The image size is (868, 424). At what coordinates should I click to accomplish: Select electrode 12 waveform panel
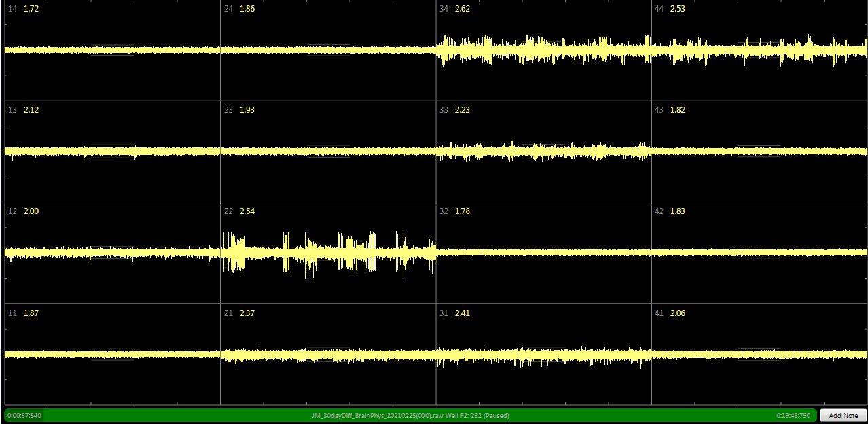pyautogui.click(x=112, y=253)
